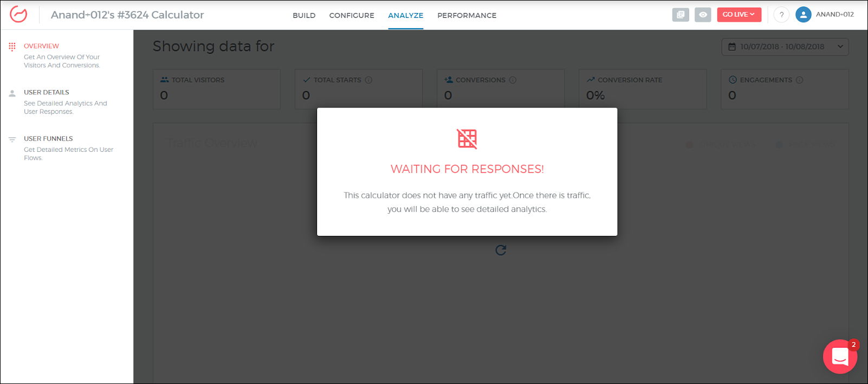The width and height of the screenshot is (868, 384).
Task: Switch to the Build tab
Action: (x=304, y=15)
